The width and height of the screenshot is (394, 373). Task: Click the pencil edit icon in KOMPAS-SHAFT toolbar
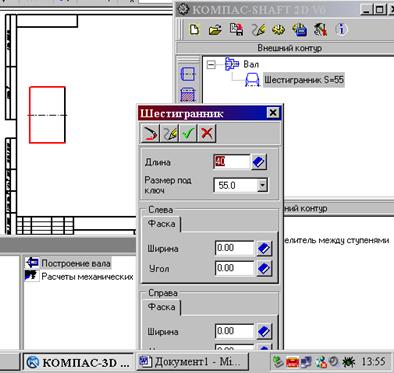[x=258, y=30]
